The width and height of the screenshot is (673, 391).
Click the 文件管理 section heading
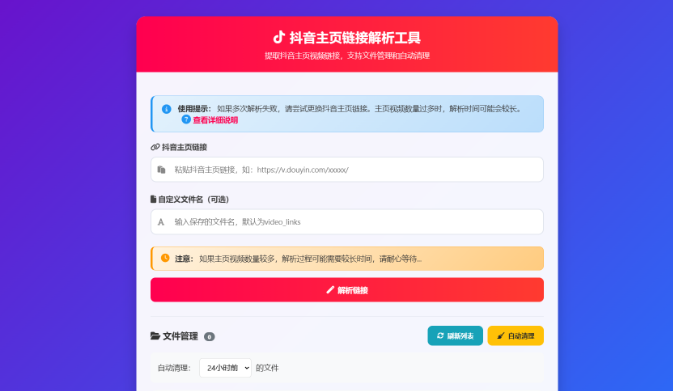click(180, 336)
